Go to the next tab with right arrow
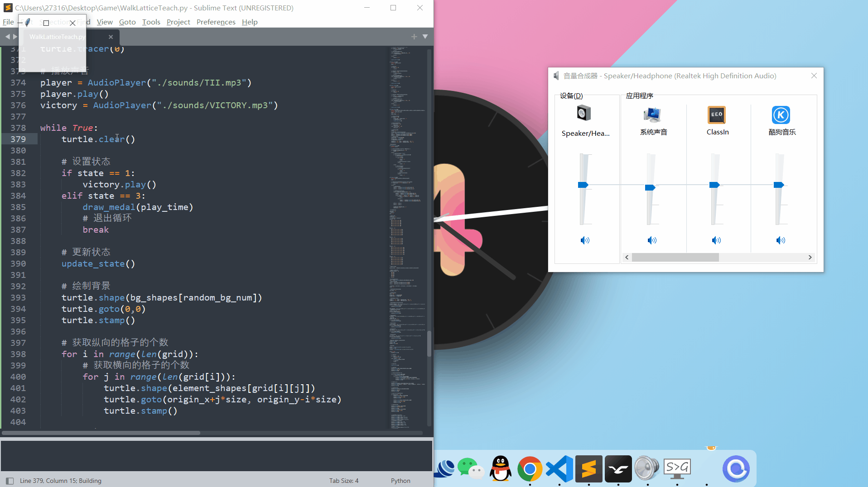 15,36
